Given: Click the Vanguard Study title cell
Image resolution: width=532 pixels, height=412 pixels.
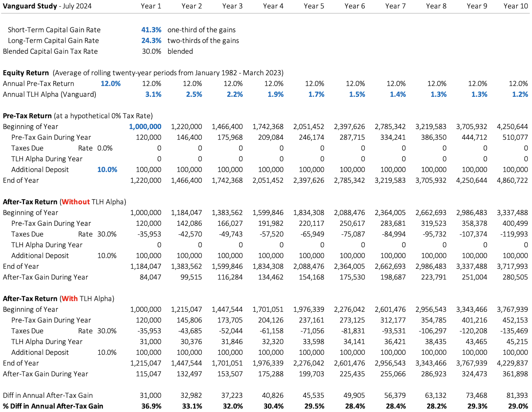Looking at the screenshot, I should pyautogui.click(x=47, y=6).
